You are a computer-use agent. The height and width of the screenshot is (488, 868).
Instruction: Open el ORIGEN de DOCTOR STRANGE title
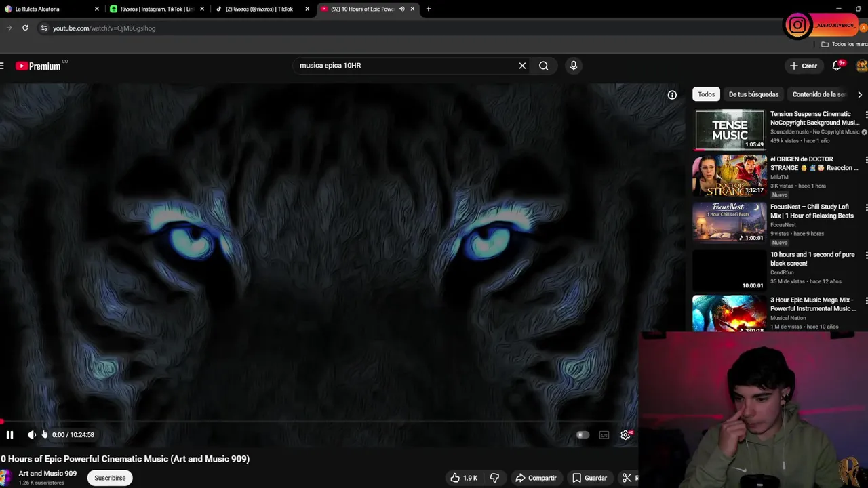click(x=814, y=163)
